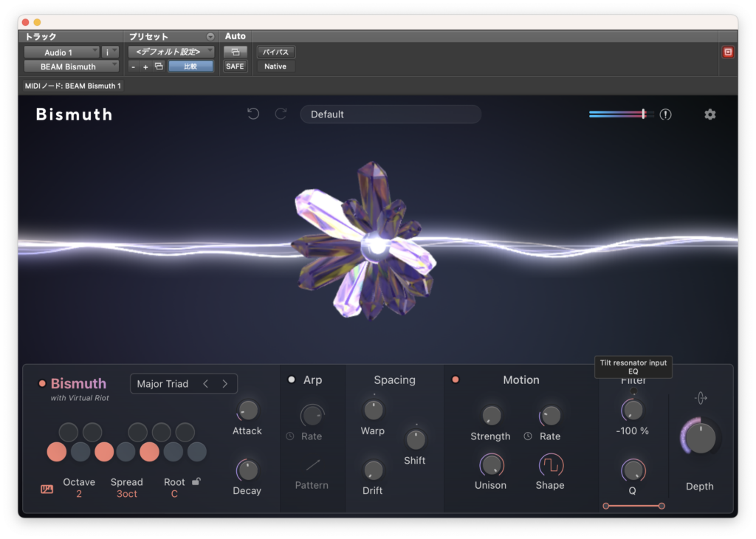This screenshot has width=756, height=539.
Task: Click the Motion Shape square-wave icon
Action: click(551, 465)
